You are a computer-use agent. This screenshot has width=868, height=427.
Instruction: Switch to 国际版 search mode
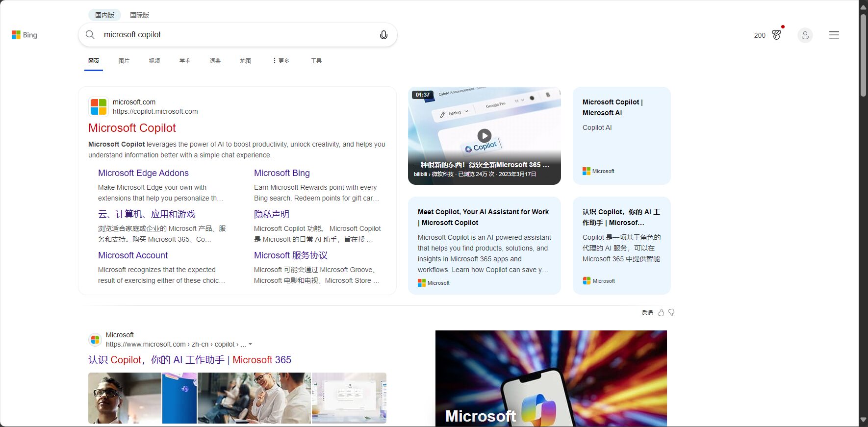[x=139, y=15]
